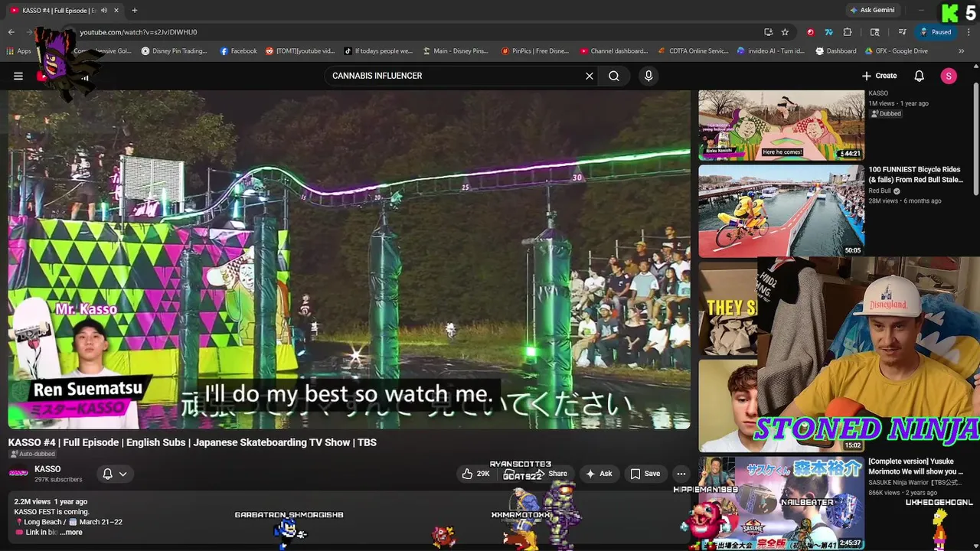Click Ask Gemini button

(x=872, y=10)
